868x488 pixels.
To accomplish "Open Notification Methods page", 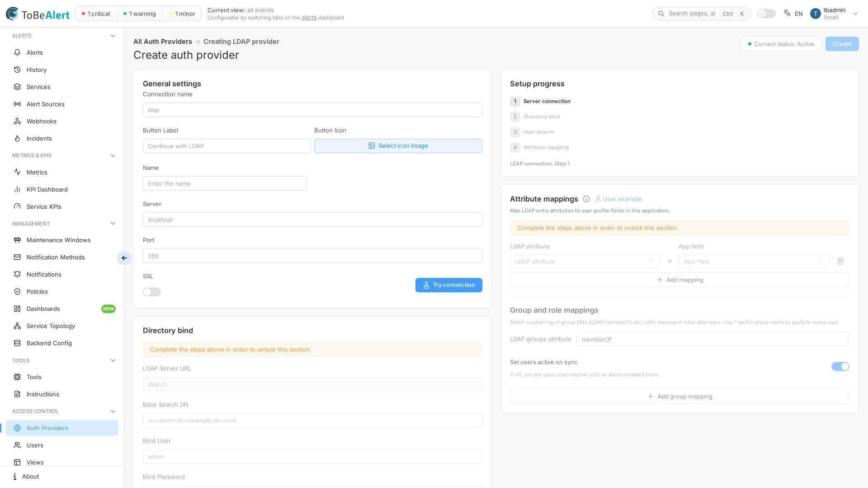I will pyautogui.click(x=62, y=257).
